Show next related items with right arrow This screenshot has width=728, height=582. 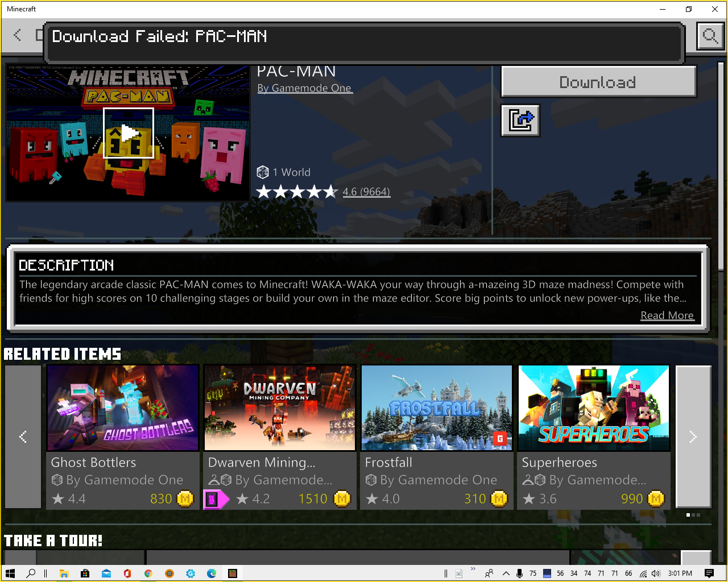[x=693, y=436]
